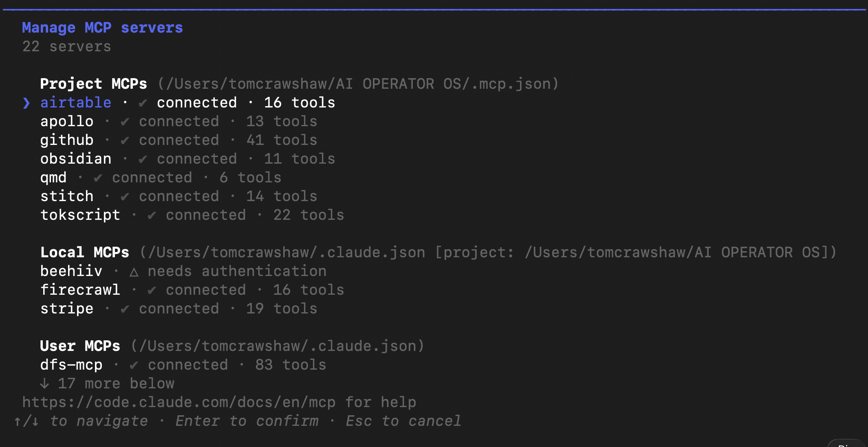Click the '22 servers' count text
Screen dimensions: 868x447
(x=67, y=46)
